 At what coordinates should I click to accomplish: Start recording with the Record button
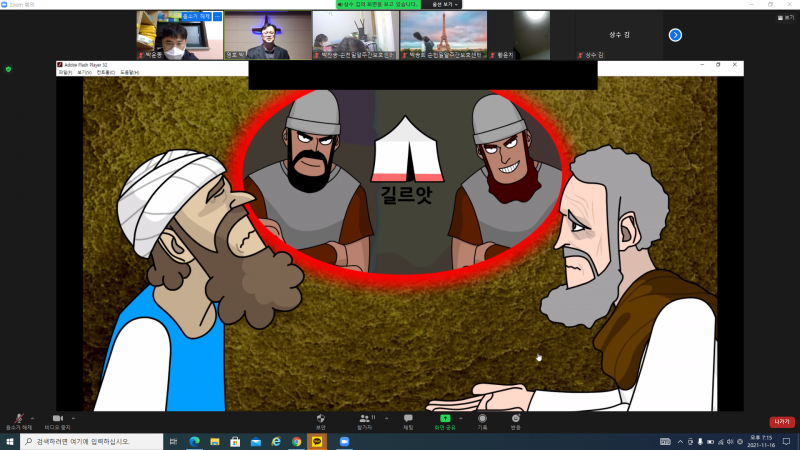click(x=482, y=421)
